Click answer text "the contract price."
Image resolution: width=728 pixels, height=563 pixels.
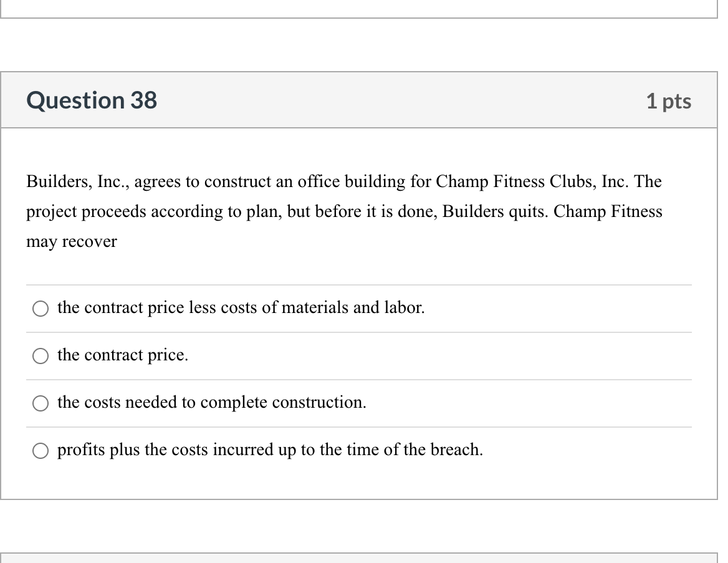pos(122,355)
